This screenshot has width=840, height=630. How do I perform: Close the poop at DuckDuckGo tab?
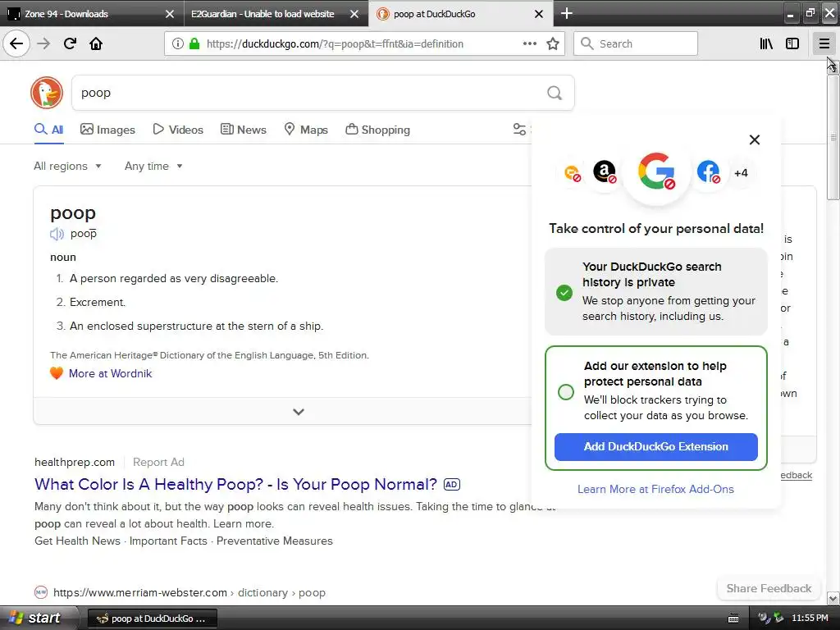(x=539, y=14)
